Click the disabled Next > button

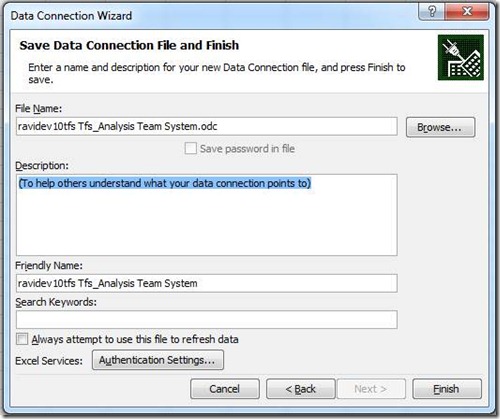point(371,389)
